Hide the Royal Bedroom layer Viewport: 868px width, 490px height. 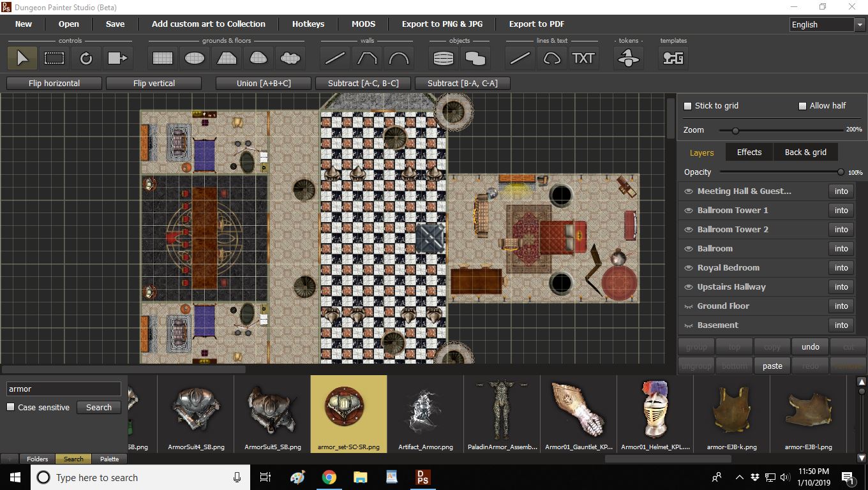(x=689, y=268)
